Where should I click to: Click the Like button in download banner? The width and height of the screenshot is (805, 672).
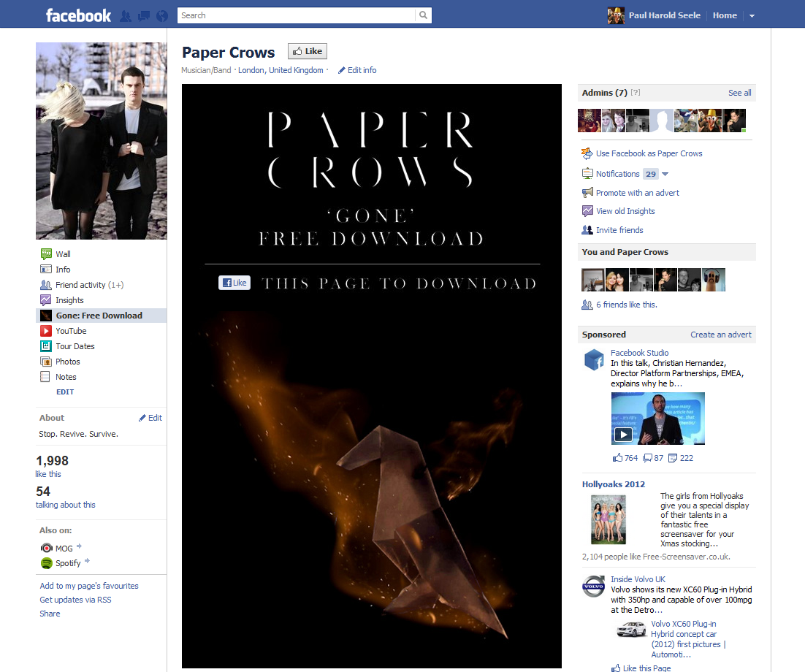tap(234, 283)
